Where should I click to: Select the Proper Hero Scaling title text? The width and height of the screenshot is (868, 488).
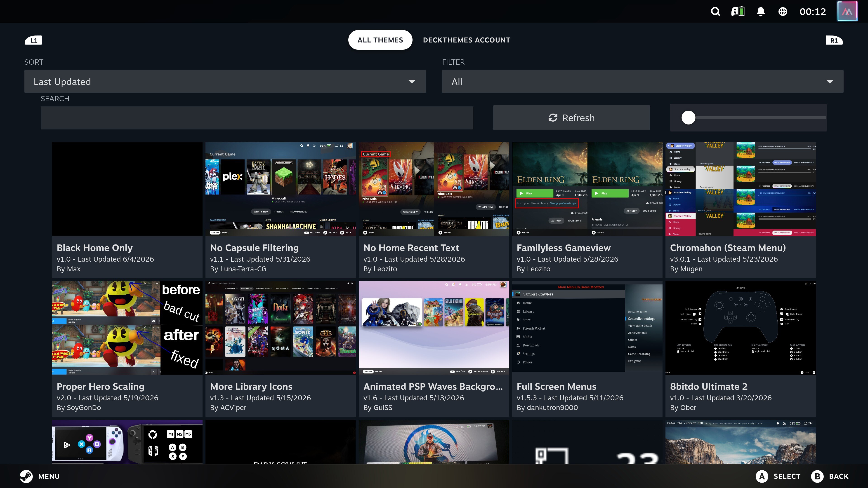(x=100, y=387)
